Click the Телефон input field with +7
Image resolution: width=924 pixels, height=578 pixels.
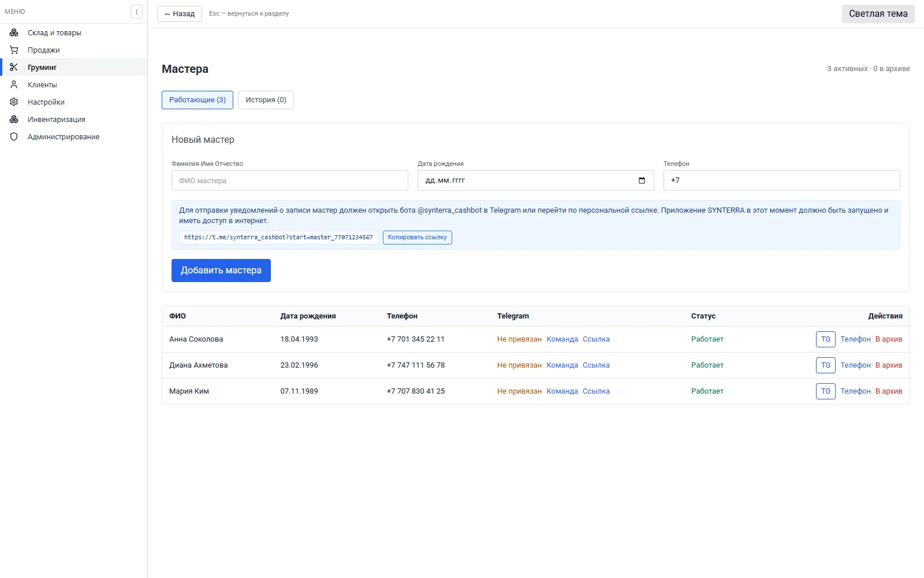click(x=782, y=180)
